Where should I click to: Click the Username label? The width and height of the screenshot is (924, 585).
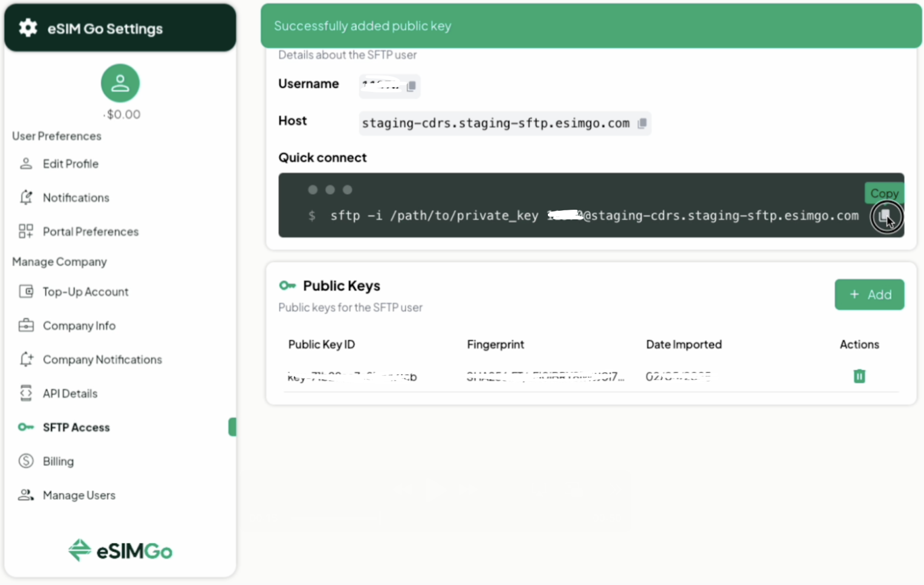(x=308, y=84)
